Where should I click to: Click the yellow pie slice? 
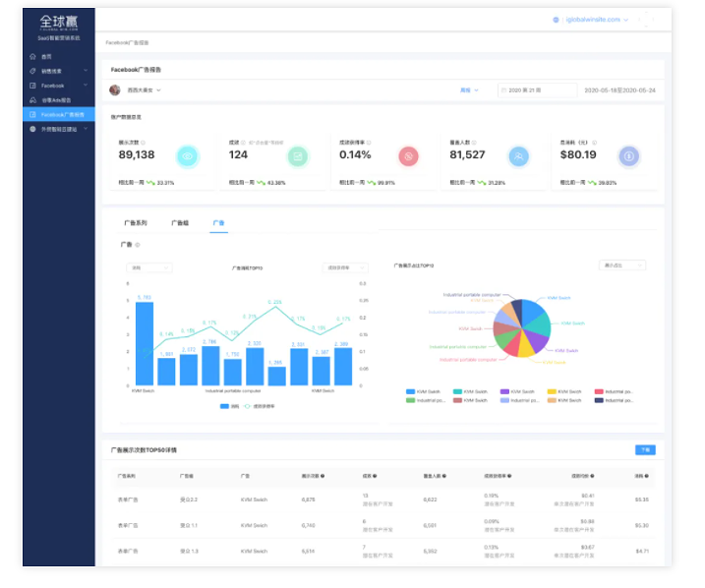point(526,347)
